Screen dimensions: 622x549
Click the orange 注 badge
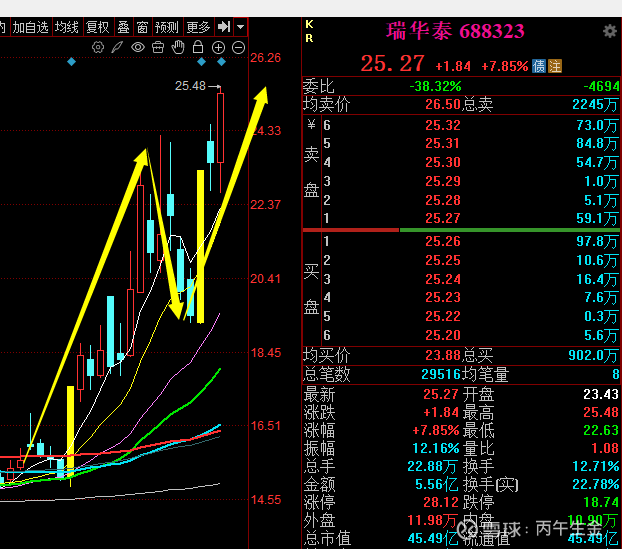pos(555,66)
